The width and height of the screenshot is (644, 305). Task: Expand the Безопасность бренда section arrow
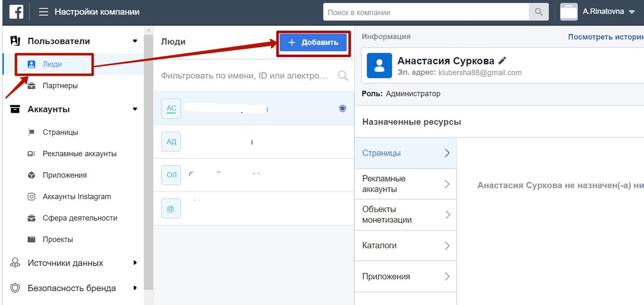point(135,288)
